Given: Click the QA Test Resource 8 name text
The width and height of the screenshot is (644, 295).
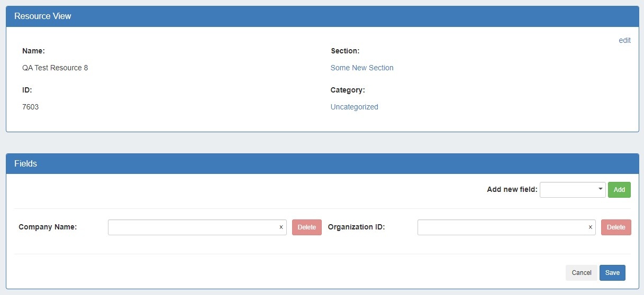Looking at the screenshot, I should pos(55,68).
